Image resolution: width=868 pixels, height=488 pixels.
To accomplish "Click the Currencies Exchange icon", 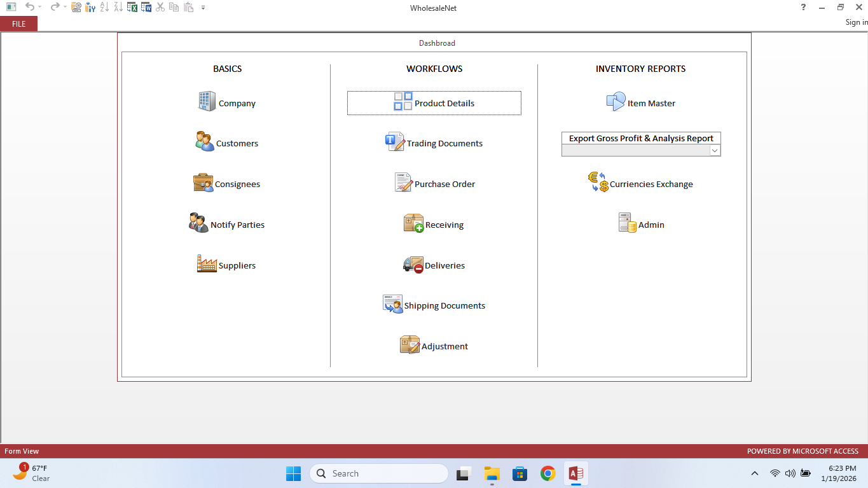I will click(598, 183).
